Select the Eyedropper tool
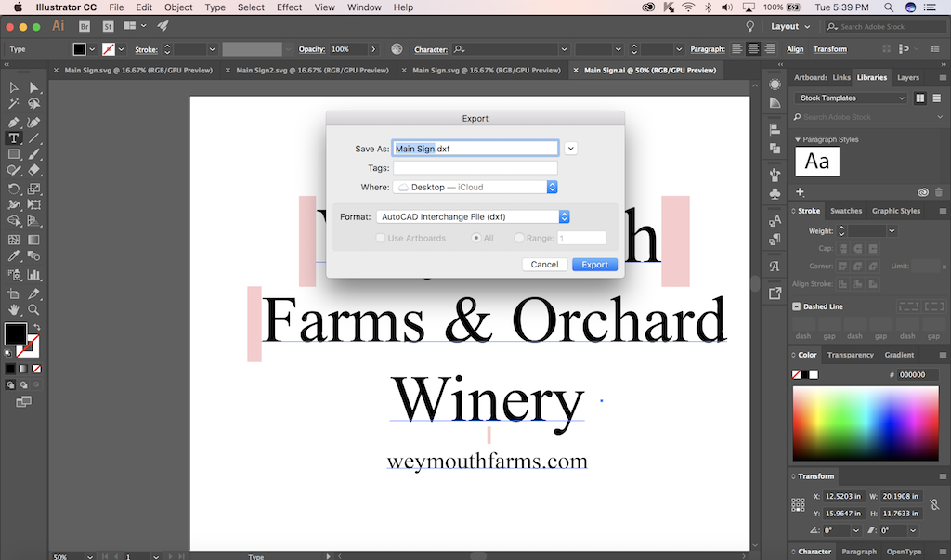 pos(13,256)
